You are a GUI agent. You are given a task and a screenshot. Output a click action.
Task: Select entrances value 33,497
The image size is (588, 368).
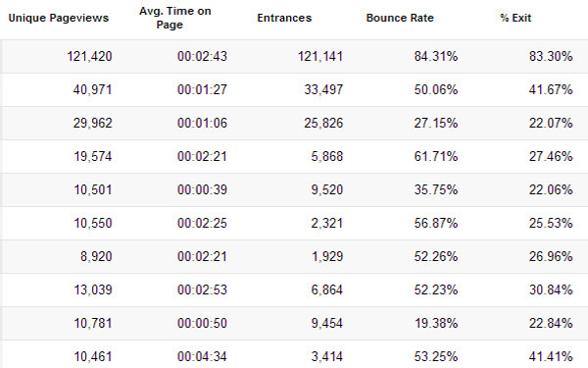click(x=323, y=89)
